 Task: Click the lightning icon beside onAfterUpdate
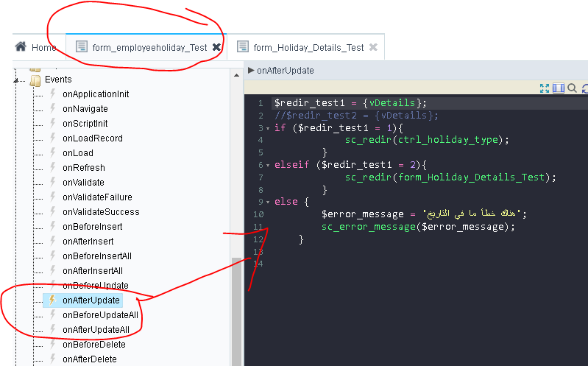pyautogui.click(x=53, y=300)
